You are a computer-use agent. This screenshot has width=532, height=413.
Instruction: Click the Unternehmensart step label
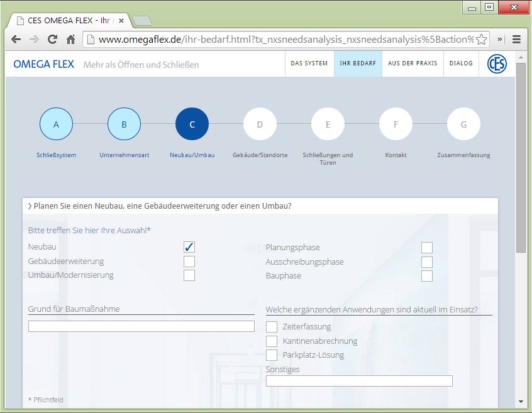(124, 155)
